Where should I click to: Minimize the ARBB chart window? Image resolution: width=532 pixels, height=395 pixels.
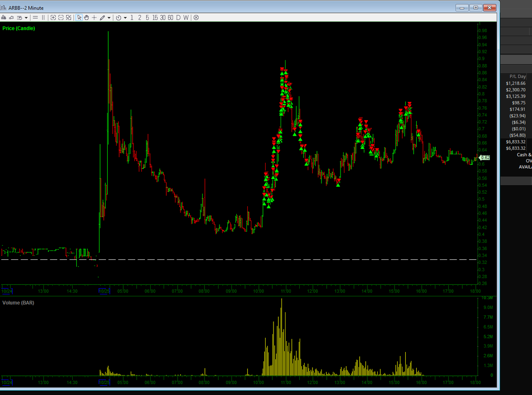[462, 8]
